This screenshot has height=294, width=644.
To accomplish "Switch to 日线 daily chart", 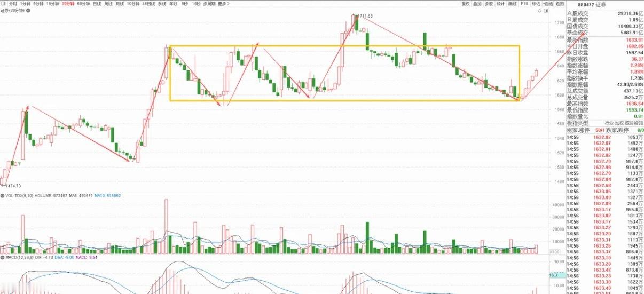I will pos(97,3).
